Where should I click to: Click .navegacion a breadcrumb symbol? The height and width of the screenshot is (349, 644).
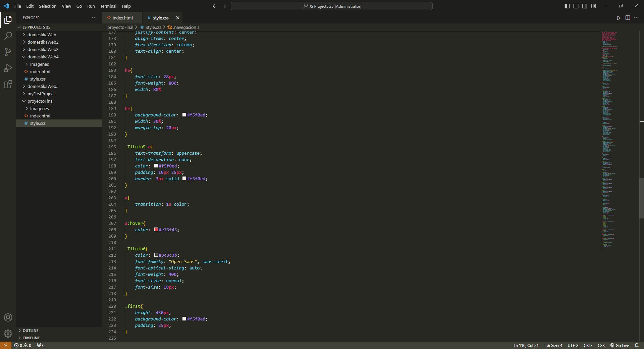click(x=183, y=27)
